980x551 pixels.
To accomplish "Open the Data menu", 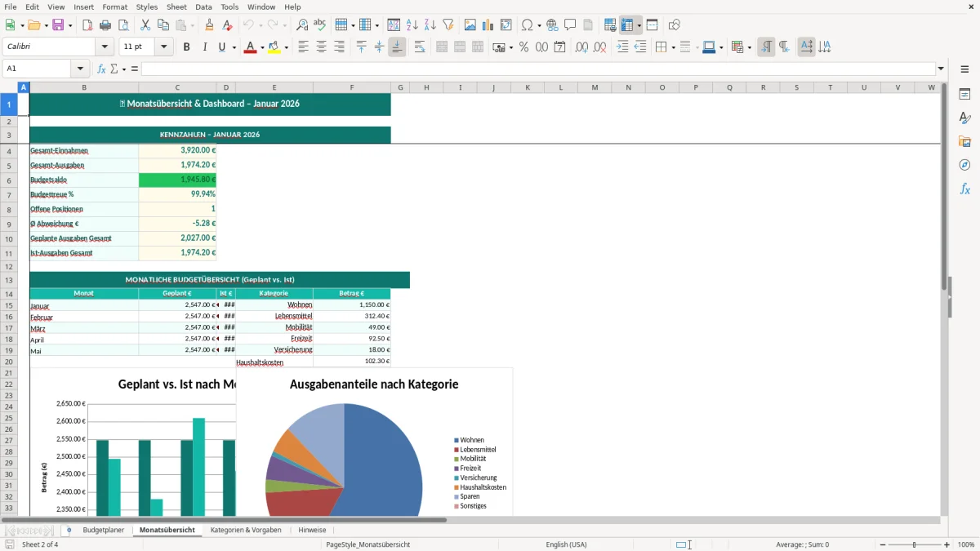I will pos(203,7).
